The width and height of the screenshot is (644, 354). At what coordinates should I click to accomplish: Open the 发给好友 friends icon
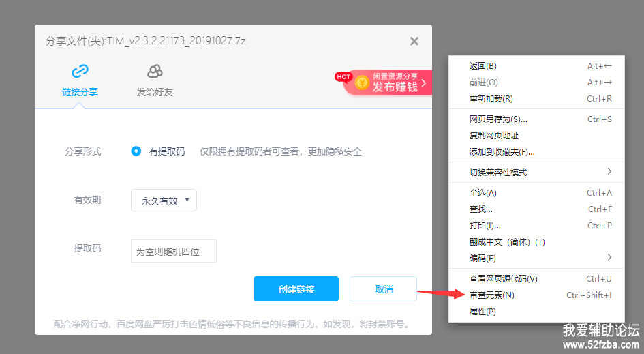click(155, 71)
